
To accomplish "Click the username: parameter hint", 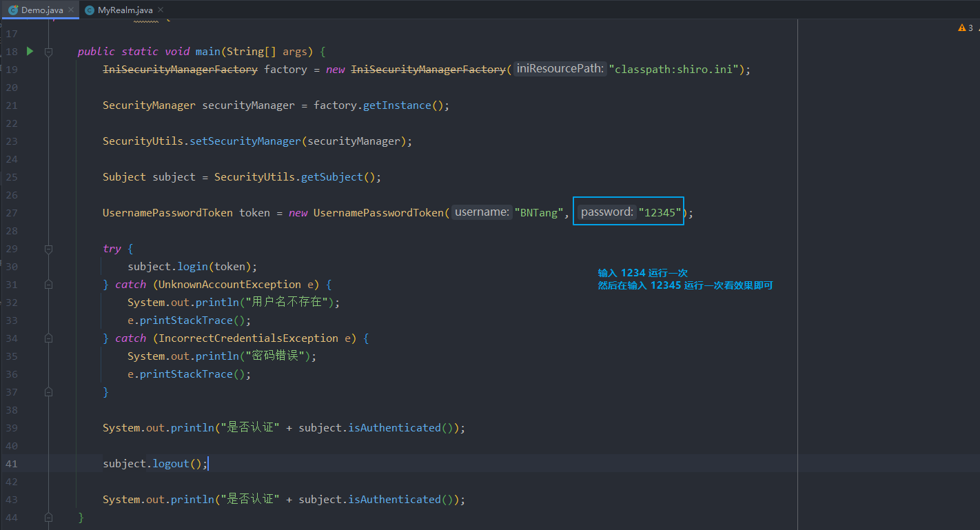I will click(x=482, y=212).
